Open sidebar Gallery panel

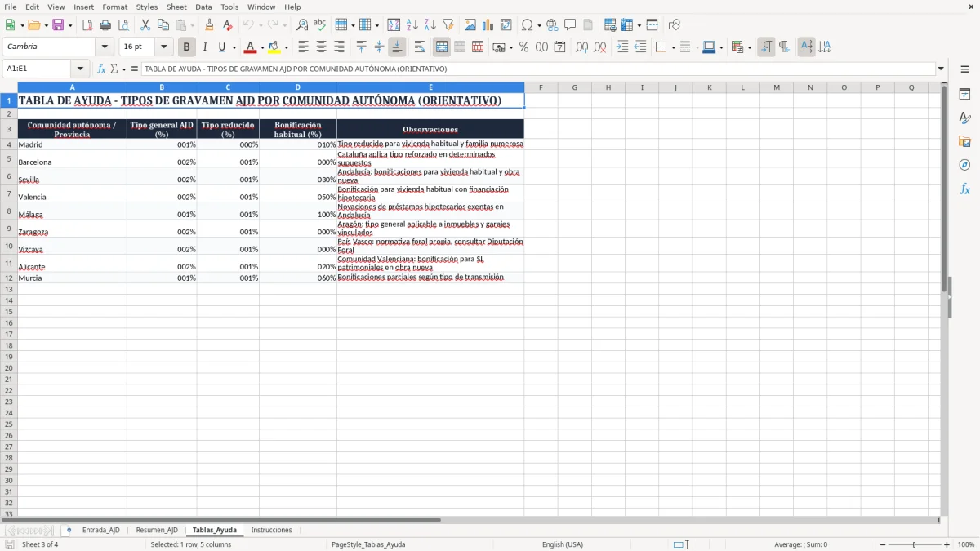964,141
